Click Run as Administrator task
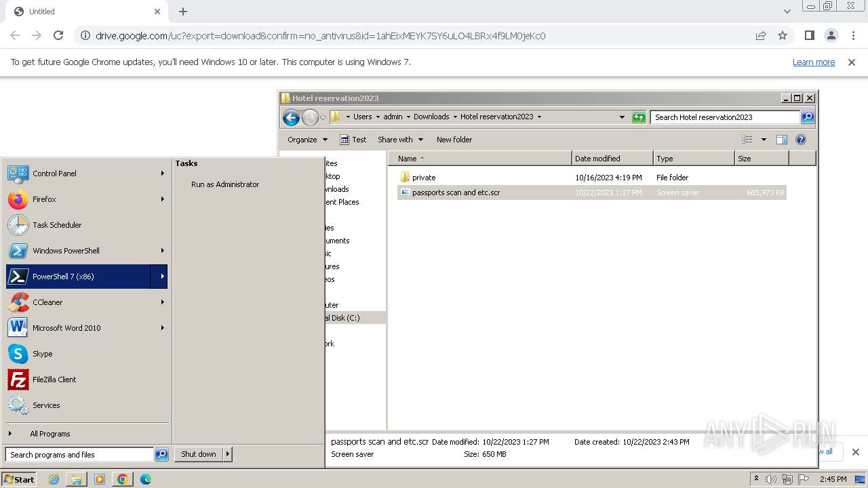 [x=225, y=184]
